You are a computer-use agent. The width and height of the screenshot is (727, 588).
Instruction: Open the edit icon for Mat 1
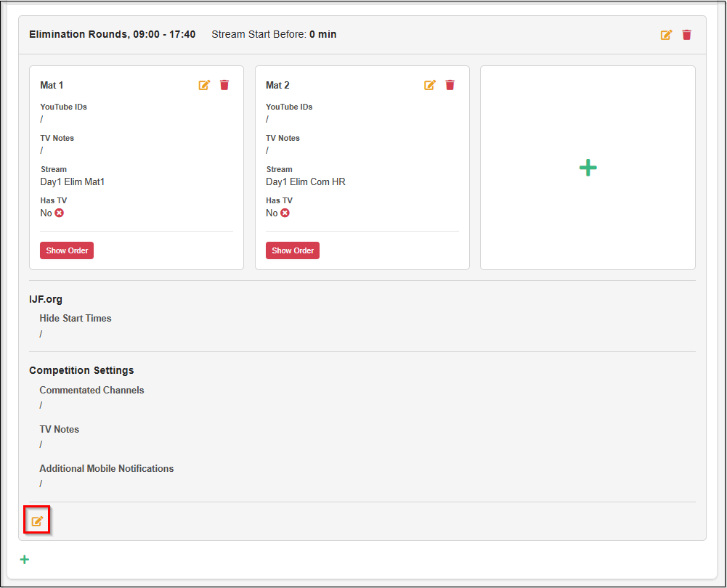coord(204,85)
